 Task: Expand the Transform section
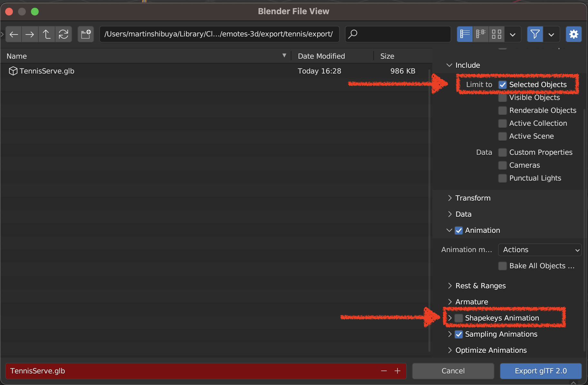[473, 198]
